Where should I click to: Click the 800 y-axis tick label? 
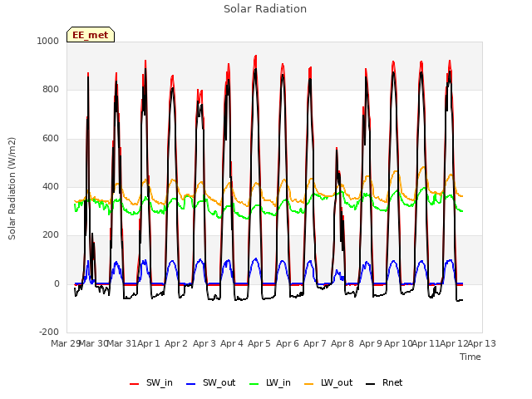coord(51,90)
